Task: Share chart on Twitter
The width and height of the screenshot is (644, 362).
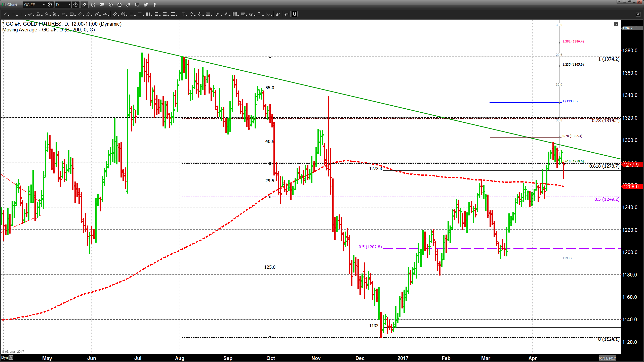Action: click(146, 5)
